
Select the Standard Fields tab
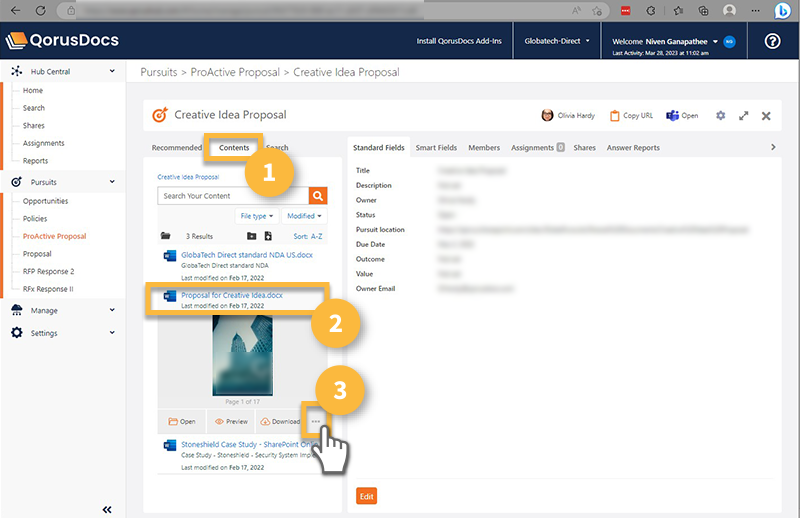point(379,147)
